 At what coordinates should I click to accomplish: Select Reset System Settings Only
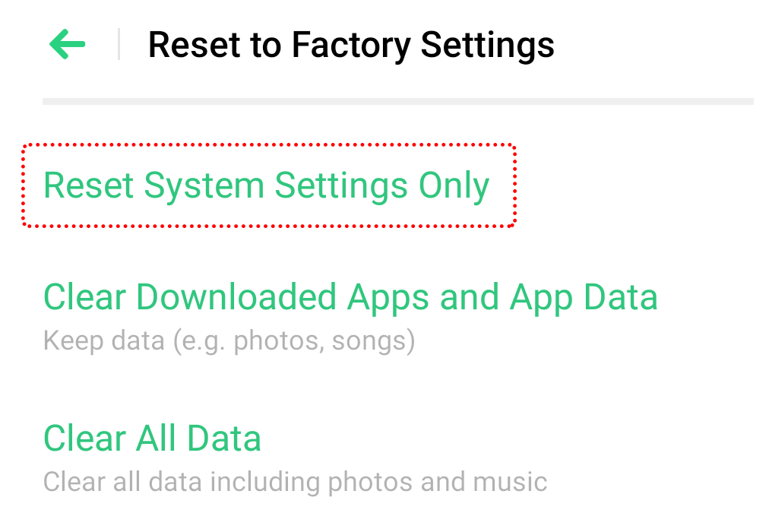(x=267, y=186)
